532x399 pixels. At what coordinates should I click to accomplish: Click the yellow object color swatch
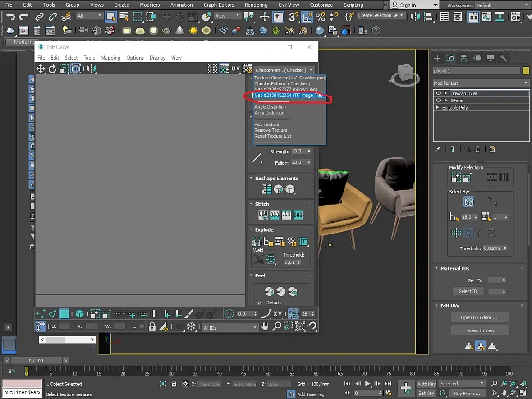tap(526, 71)
